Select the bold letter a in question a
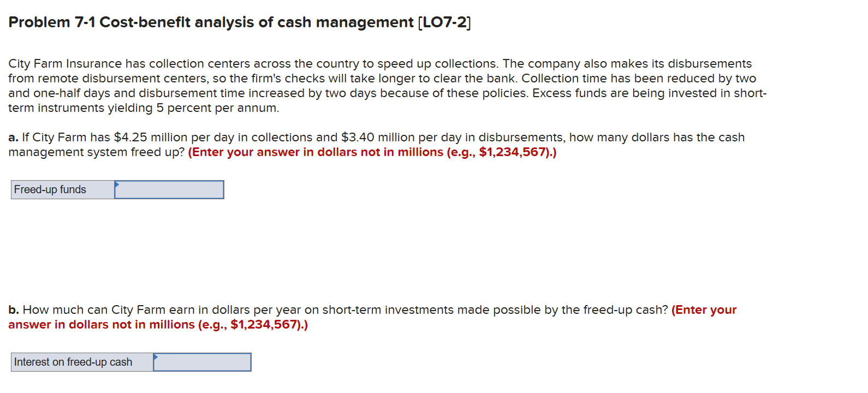 click(11, 137)
